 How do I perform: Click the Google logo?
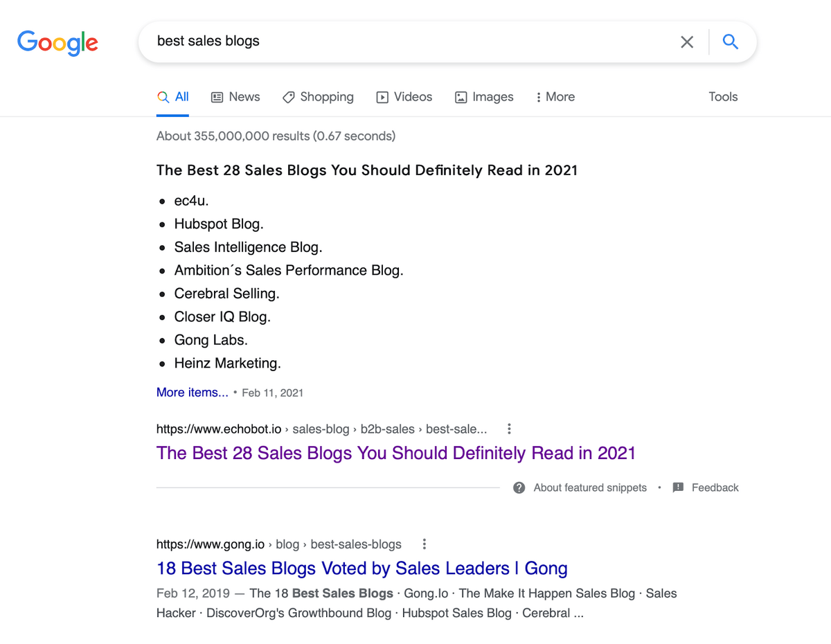(x=57, y=42)
